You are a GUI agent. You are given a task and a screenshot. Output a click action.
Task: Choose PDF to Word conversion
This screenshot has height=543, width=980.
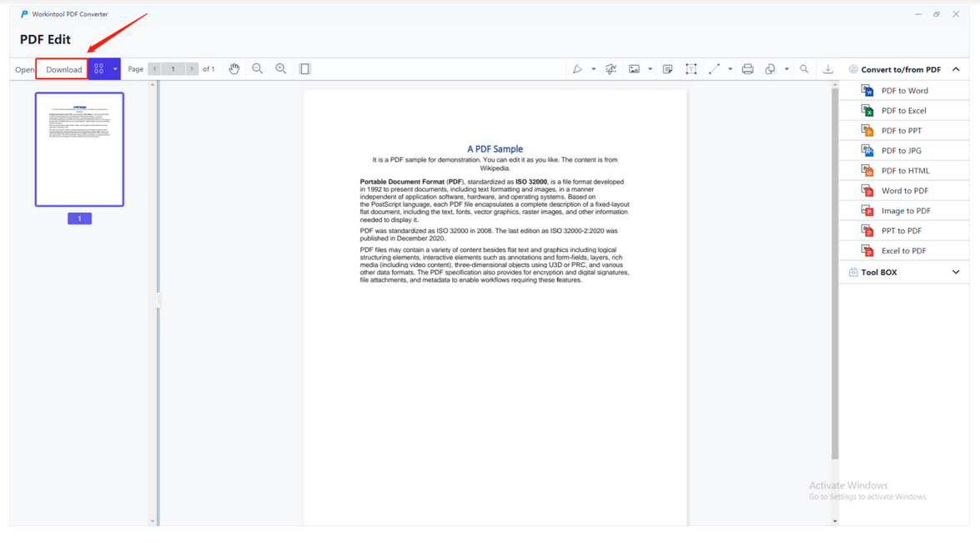pyautogui.click(x=904, y=91)
